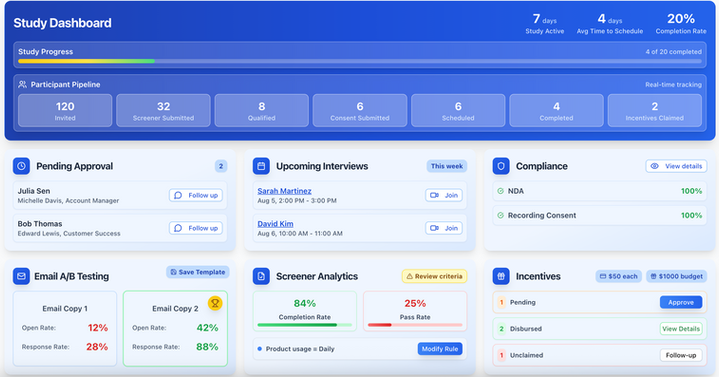Click the Pending incentives count badge 1
719x377 pixels.
coord(501,302)
